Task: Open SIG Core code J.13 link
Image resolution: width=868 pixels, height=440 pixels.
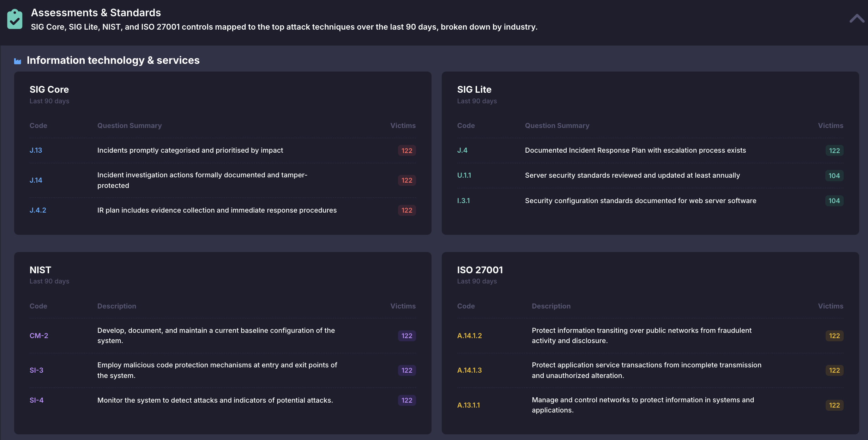Action: coord(36,150)
